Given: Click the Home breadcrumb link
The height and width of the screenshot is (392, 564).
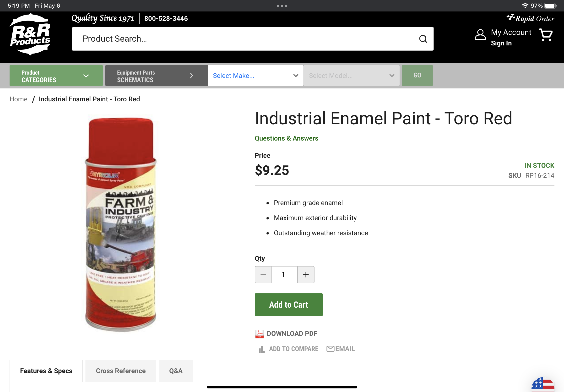Looking at the screenshot, I should (x=18, y=99).
